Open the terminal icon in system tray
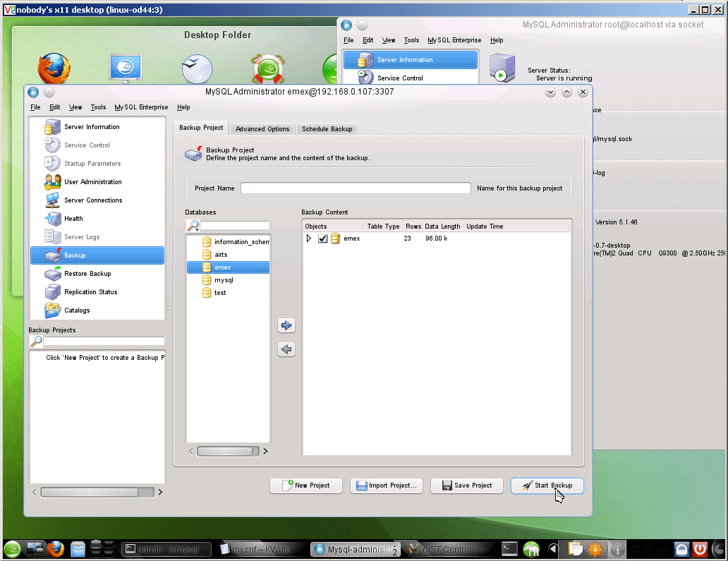The width and height of the screenshot is (728, 561). pyautogui.click(x=509, y=549)
